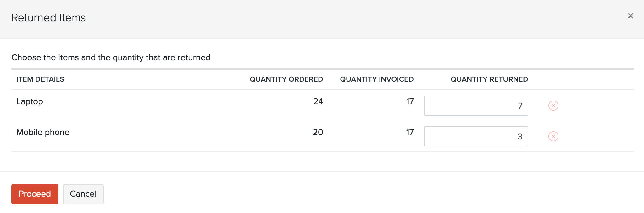Viewport: 644px width, 213px height.
Task: Click Laptop's ordered quantity of 24
Action: pyautogui.click(x=318, y=101)
